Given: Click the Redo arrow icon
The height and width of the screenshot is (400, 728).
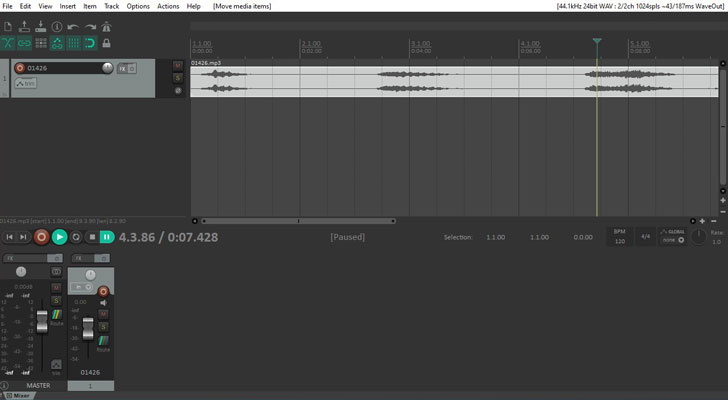Looking at the screenshot, I should [90, 27].
